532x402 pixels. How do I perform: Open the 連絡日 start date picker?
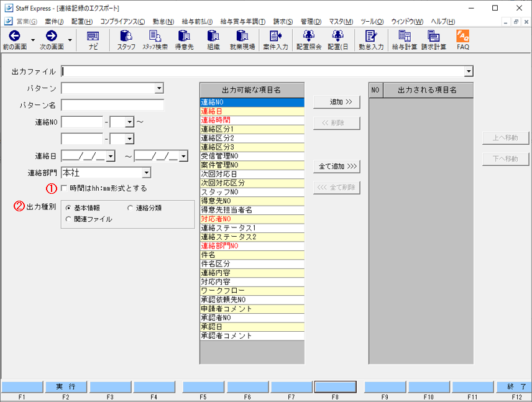[x=111, y=156]
